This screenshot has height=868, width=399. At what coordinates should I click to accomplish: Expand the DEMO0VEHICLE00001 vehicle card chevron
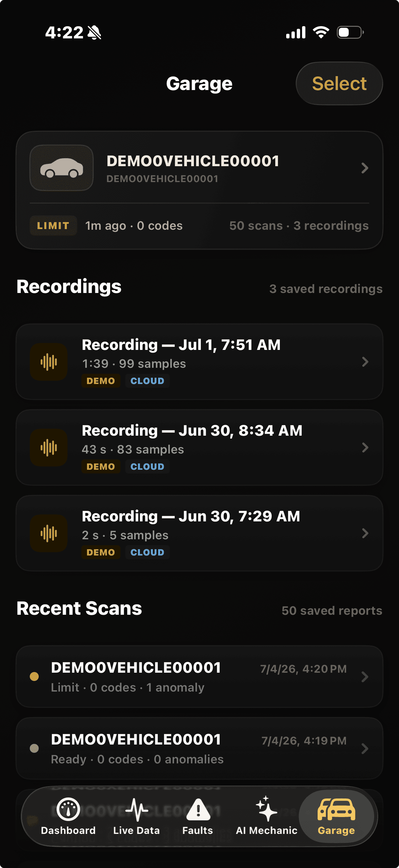pos(365,168)
